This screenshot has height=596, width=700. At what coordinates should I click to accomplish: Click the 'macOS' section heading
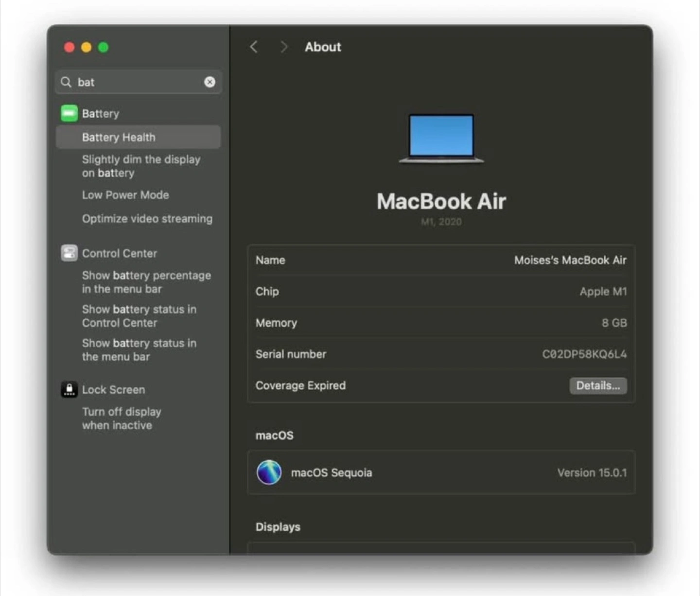275,436
